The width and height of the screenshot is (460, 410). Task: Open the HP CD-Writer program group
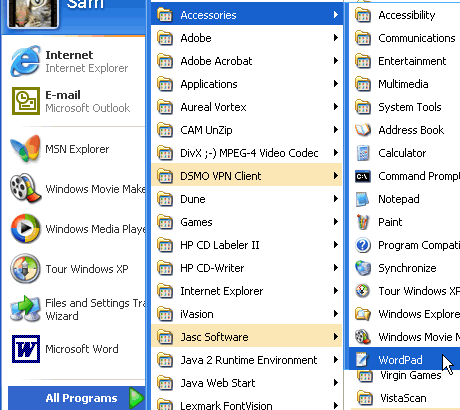(247, 268)
